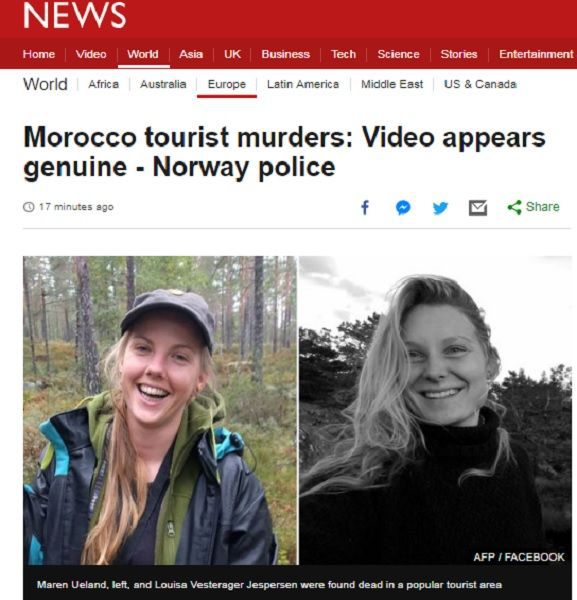Navigate to the Tech tab

(x=343, y=54)
